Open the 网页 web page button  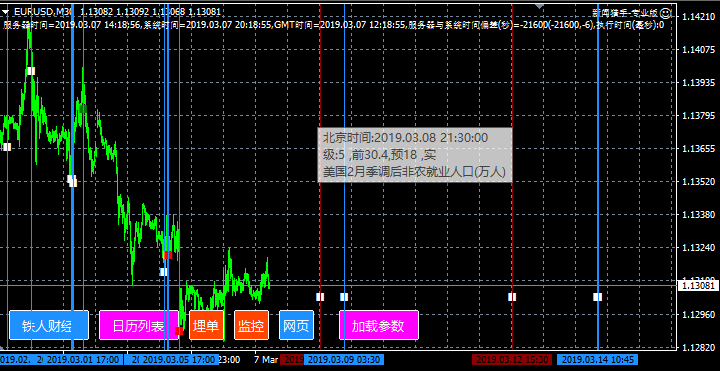pyautogui.click(x=296, y=325)
